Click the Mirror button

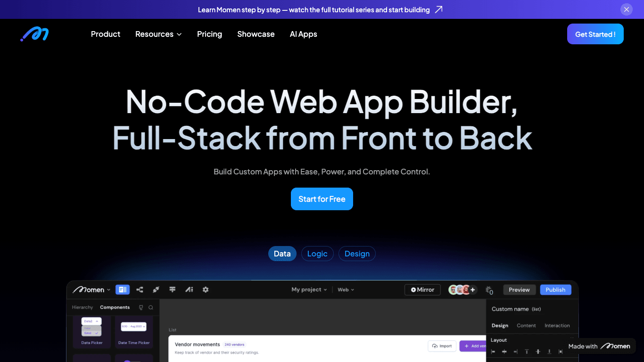422,290
